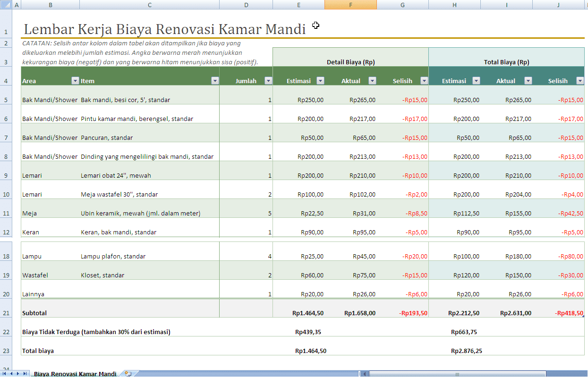The height and width of the screenshot is (379, 588).
Task: Open the Selisih filter under Total Biaya
Action: [579, 81]
